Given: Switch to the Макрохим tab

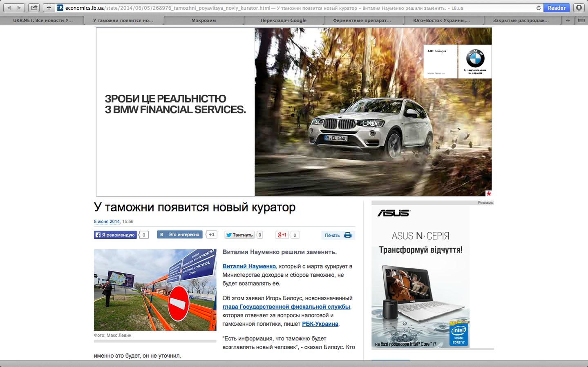Looking at the screenshot, I should tap(203, 20).
